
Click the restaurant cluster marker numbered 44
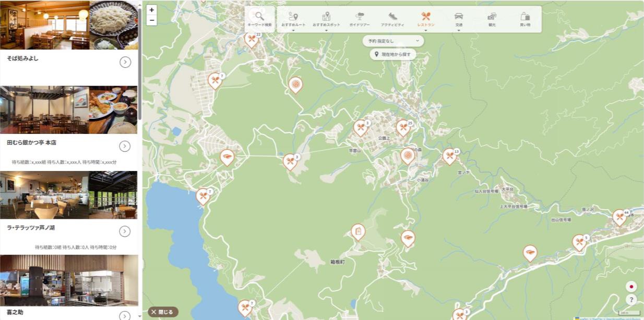pyautogui.click(x=619, y=216)
